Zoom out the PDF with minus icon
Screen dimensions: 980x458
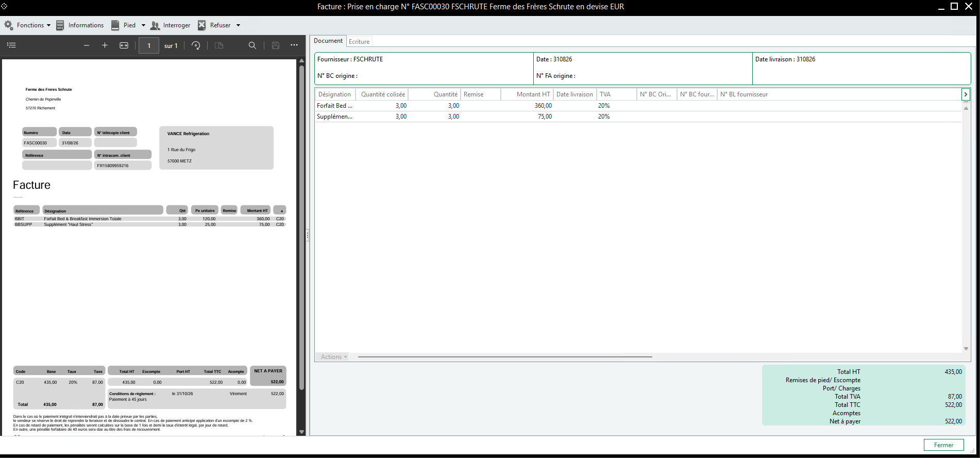(87, 45)
